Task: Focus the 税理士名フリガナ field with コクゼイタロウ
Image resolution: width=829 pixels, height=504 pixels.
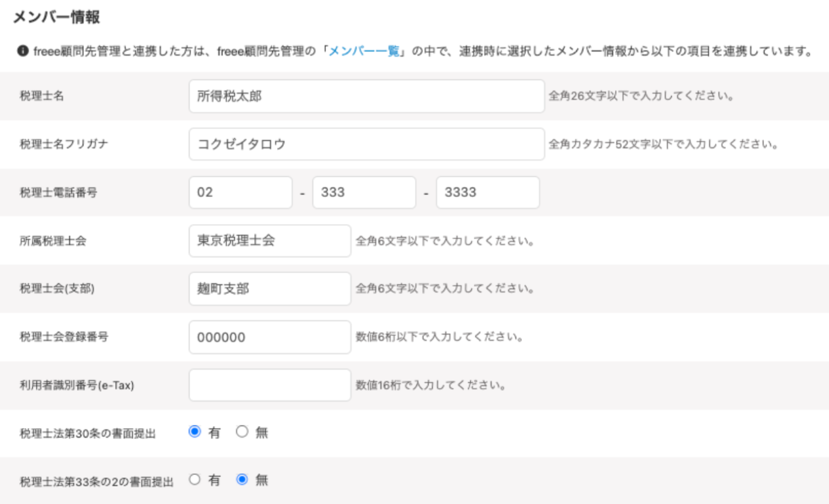Action: click(366, 144)
